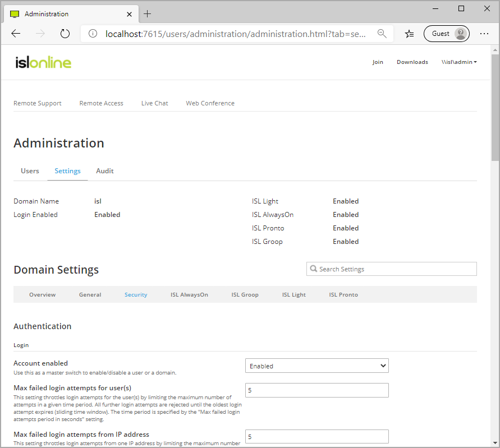Click the page vertical scrollbar thumb
The image size is (500, 448).
(495, 108)
